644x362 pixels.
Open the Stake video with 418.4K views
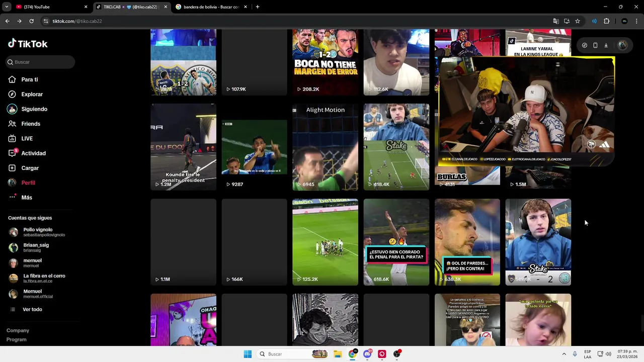pyautogui.click(x=396, y=147)
